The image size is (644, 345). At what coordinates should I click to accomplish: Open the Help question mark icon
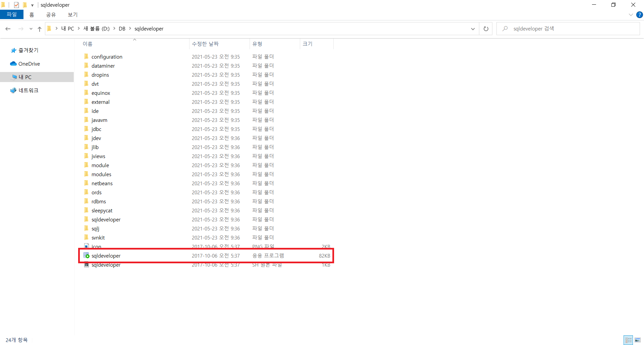[639, 15]
